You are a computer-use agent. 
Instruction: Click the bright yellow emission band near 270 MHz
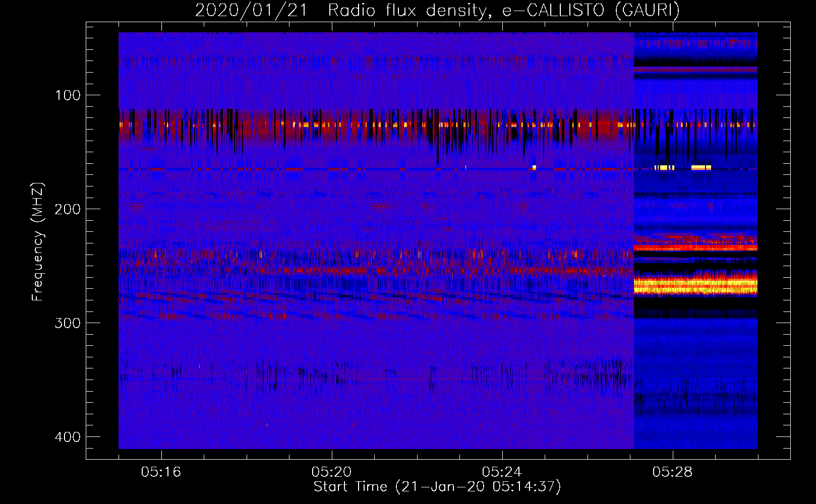pos(695,286)
